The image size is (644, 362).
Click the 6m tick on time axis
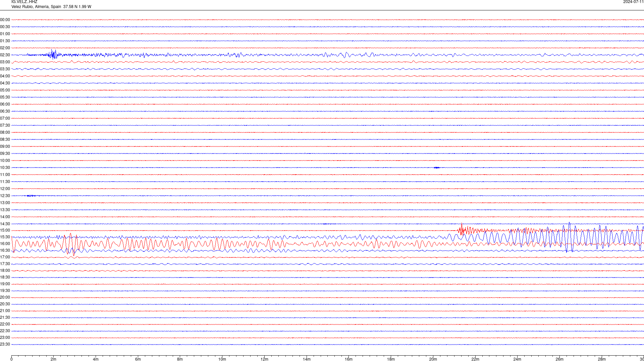pyautogui.click(x=138, y=359)
